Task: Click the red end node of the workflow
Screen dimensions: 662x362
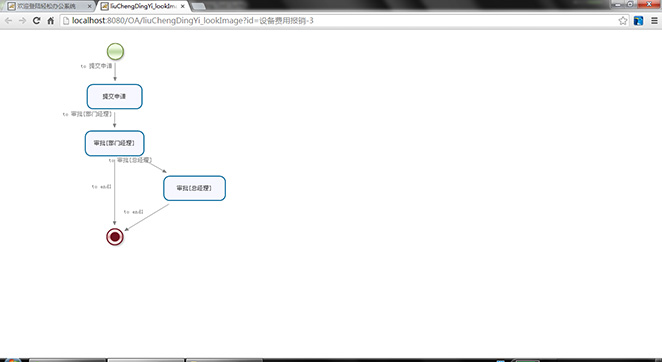Action: point(115,237)
